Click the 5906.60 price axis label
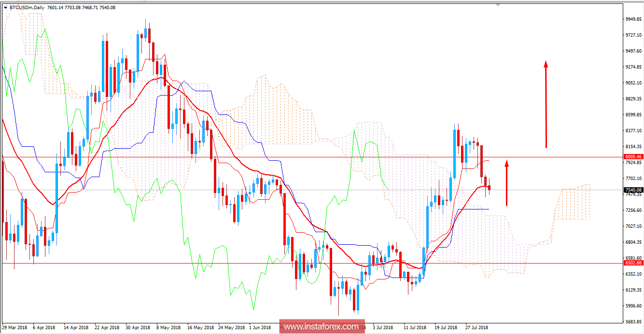Viewport: 644px width, 334px height. [x=633, y=306]
